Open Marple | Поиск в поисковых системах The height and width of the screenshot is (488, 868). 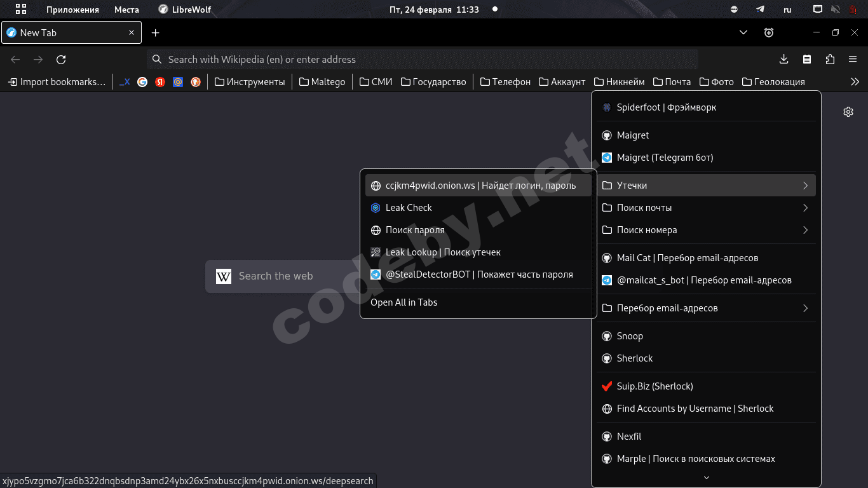point(706,459)
